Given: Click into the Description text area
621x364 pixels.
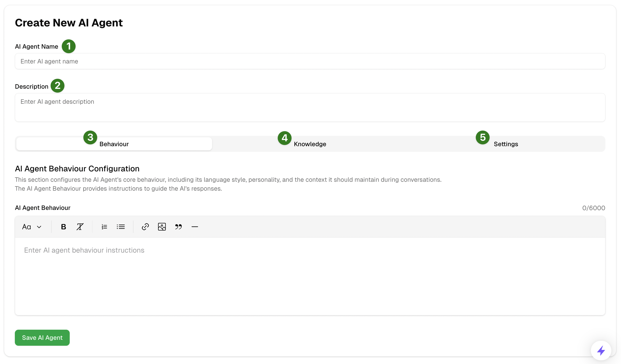Looking at the screenshot, I should tap(310, 107).
